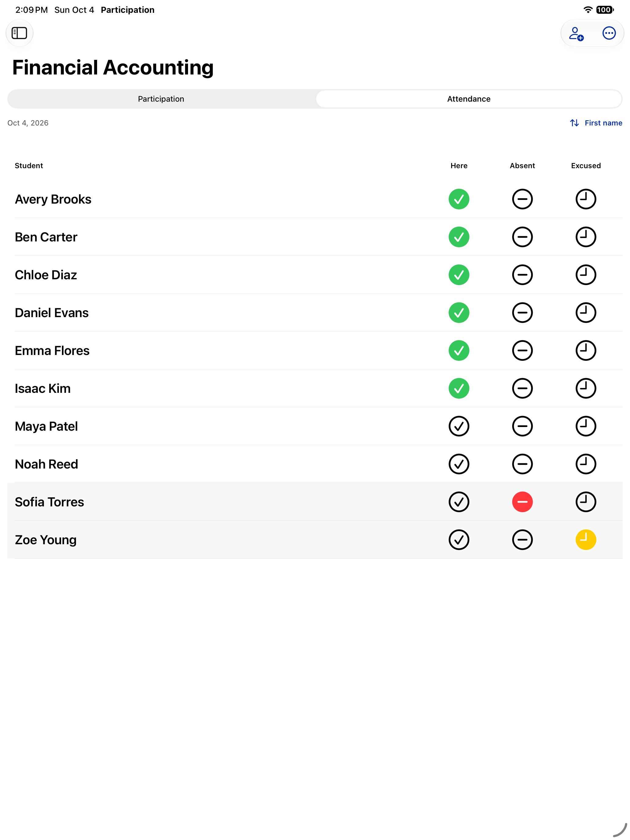Select the Zoe Young name

point(45,540)
